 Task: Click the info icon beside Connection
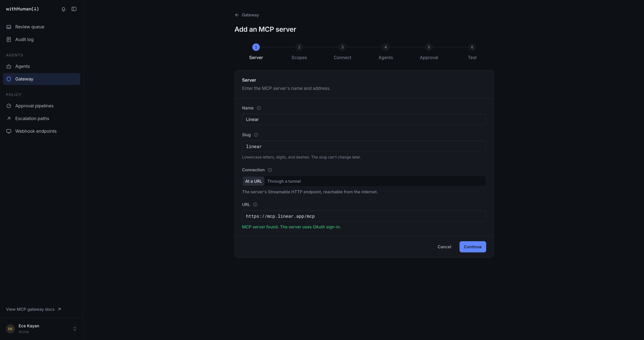coord(270,170)
